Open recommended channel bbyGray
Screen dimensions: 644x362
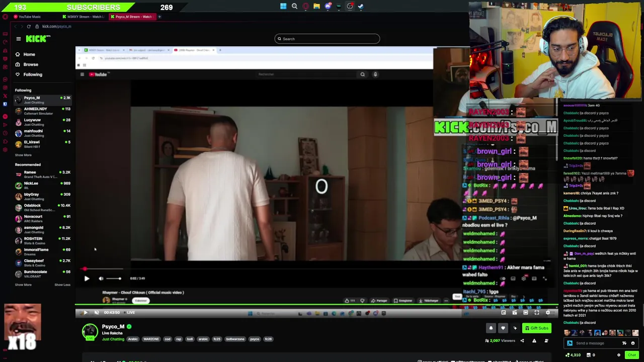click(x=43, y=197)
